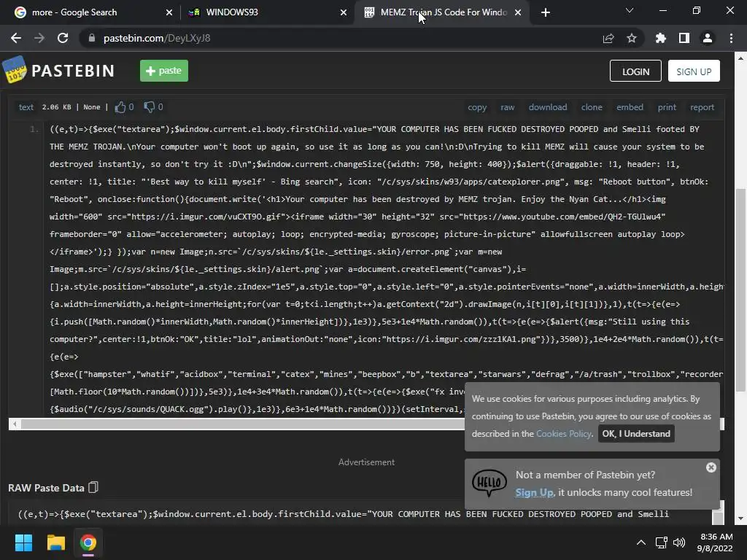Click the report link
The image size is (747, 560).
click(703, 107)
